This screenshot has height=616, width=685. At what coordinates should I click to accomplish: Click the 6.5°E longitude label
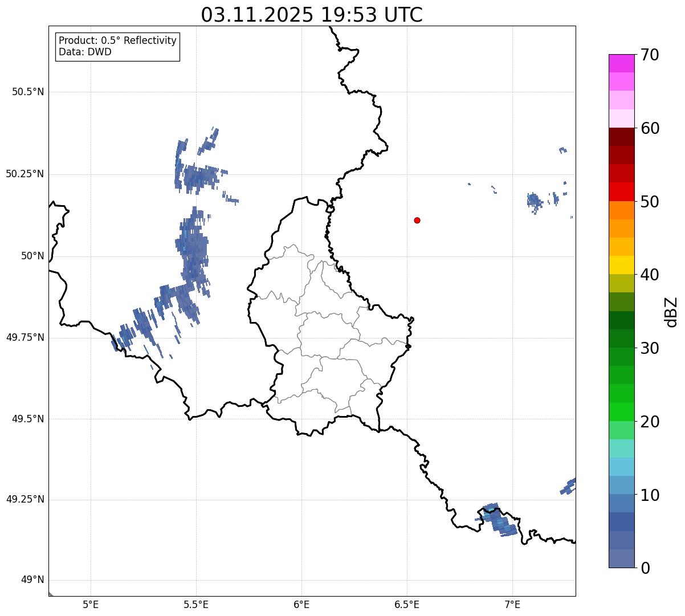pyautogui.click(x=407, y=605)
